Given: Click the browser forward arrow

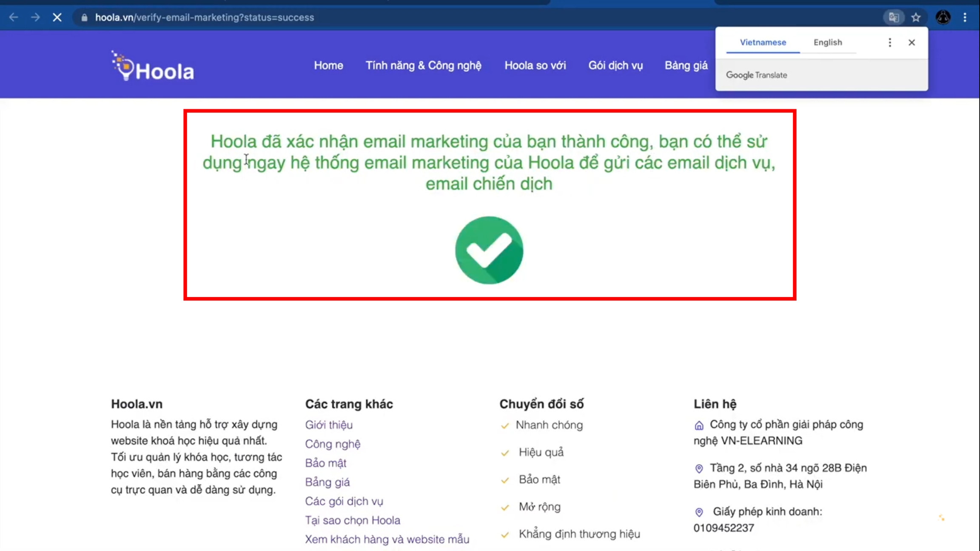Looking at the screenshot, I should (x=36, y=17).
